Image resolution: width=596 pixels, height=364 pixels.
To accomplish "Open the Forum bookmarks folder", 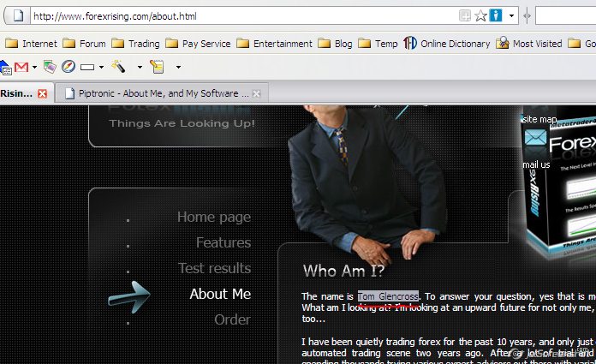I will [84, 44].
